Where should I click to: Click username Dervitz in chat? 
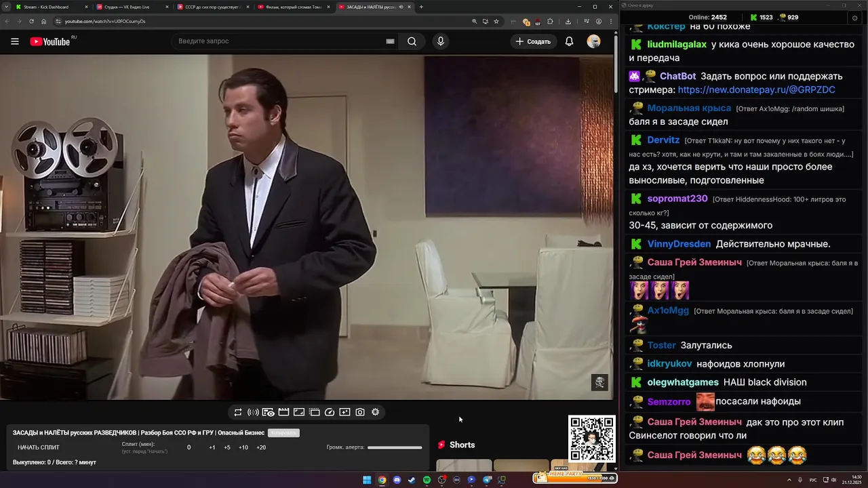point(663,140)
